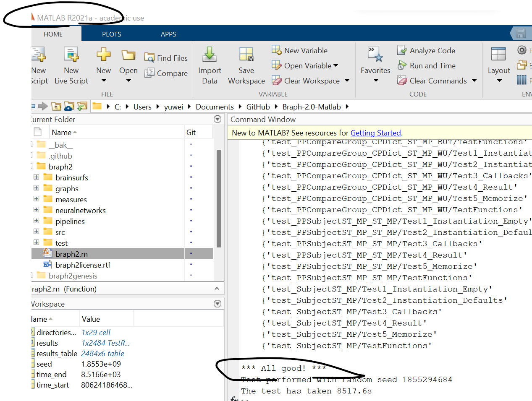Image resolution: width=532 pixels, height=401 pixels.
Task: Open the Compare files tool
Action: coord(166,73)
